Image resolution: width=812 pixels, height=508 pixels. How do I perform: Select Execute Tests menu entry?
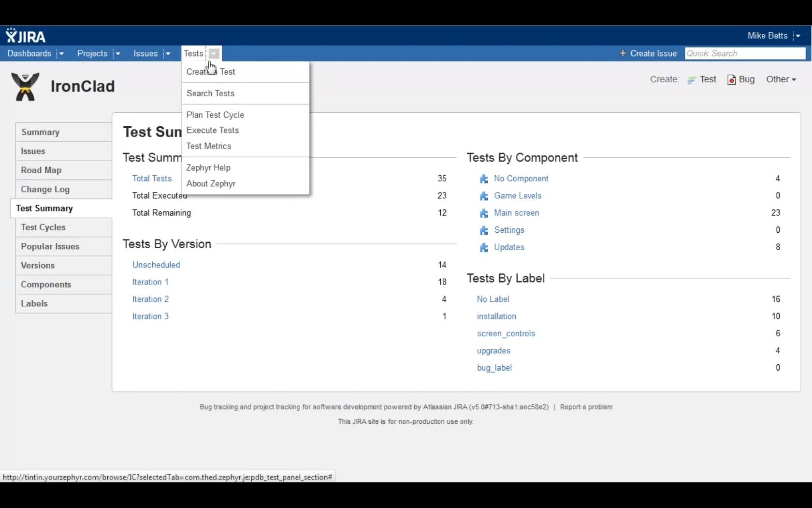(245, 130)
